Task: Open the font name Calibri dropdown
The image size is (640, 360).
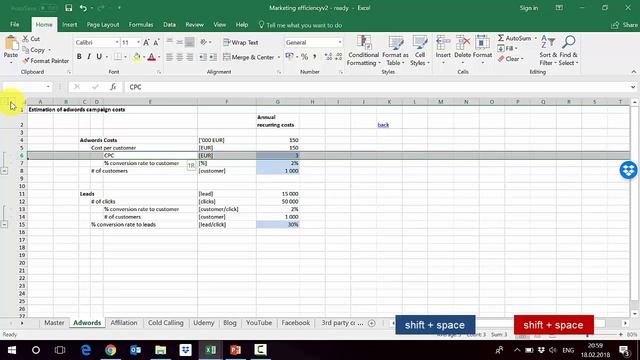Action: [117, 42]
